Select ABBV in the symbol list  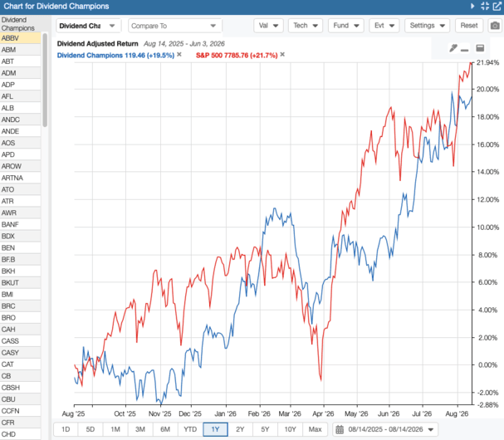click(20, 38)
